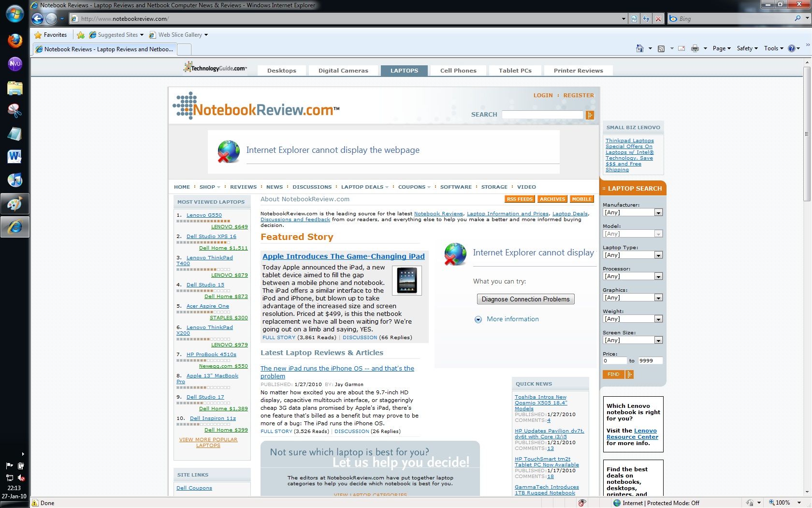Click the MOBILE button
This screenshot has width=812, height=508.
(x=581, y=199)
